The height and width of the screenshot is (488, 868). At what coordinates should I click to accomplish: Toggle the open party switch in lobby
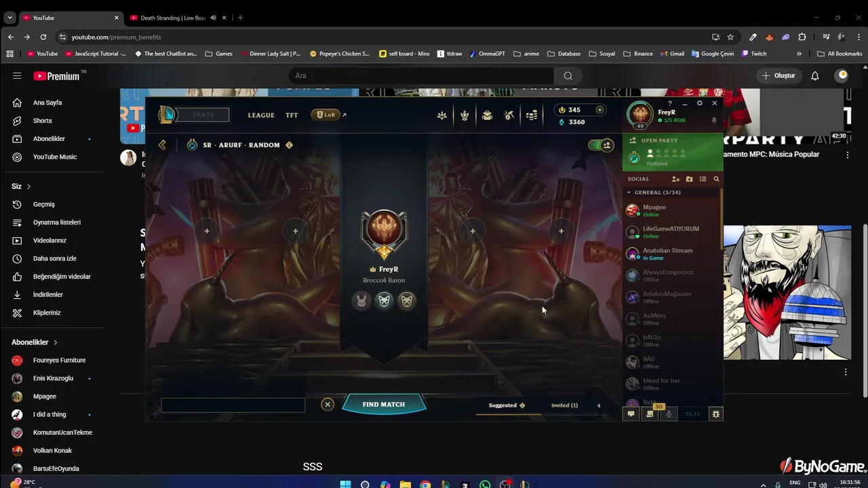click(x=601, y=145)
